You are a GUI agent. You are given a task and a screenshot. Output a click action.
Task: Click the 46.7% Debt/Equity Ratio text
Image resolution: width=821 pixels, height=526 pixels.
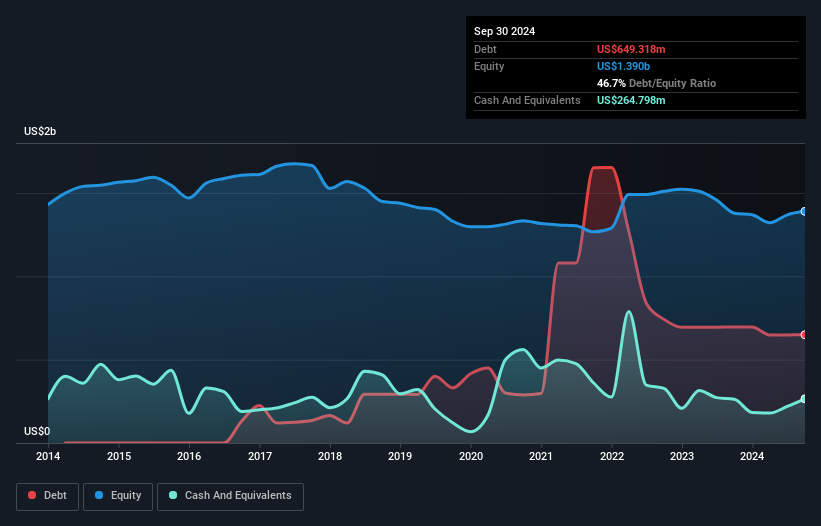pos(656,83)
